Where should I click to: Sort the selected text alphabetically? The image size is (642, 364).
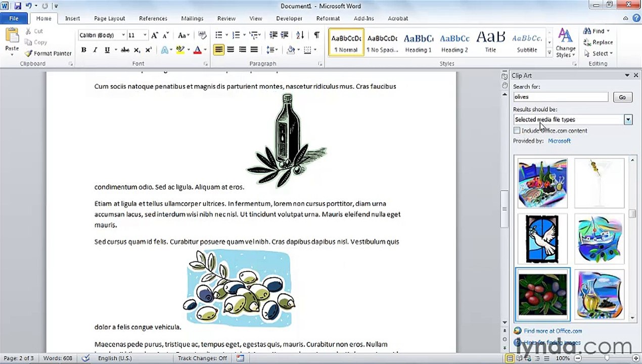300,35
